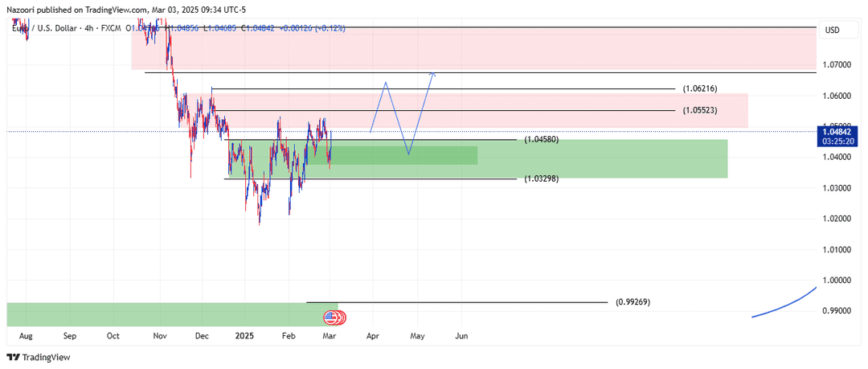Select the line labeled (0.99269)

(457, 302)
